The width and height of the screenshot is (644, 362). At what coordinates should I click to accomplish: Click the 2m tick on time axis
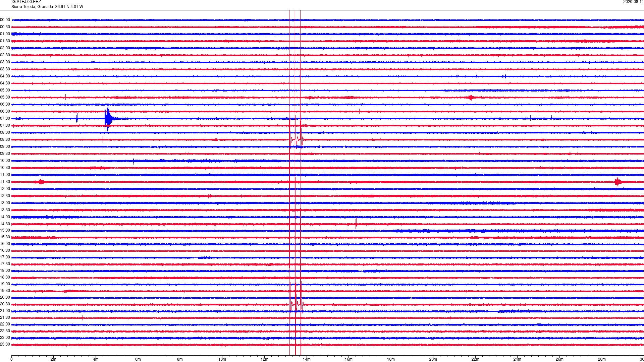(x=54, y=359)
